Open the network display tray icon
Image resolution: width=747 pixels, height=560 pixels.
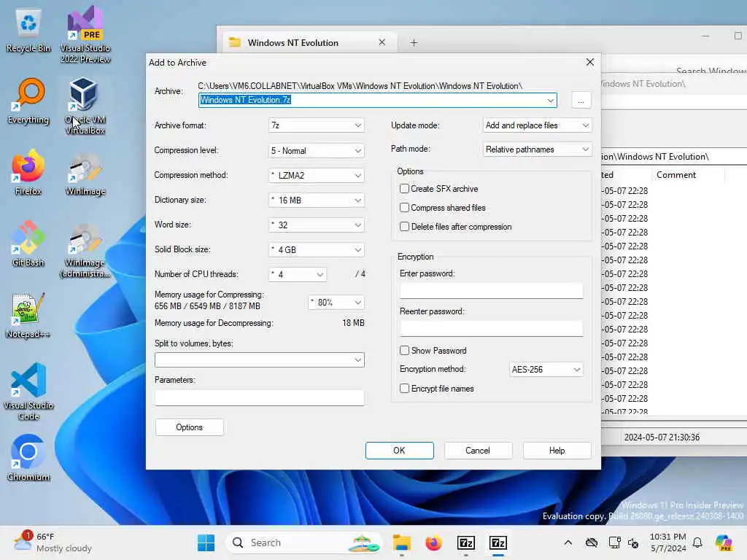(614, 542)
